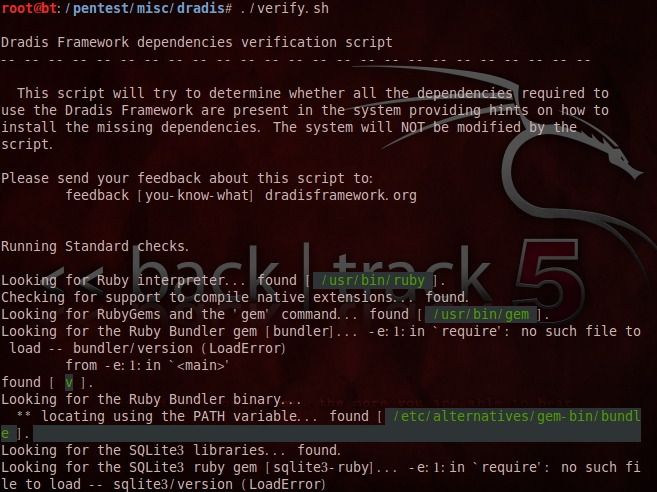Click the 'from -e:1:in <main>' line
657x492 pixels.
(147, 365)
